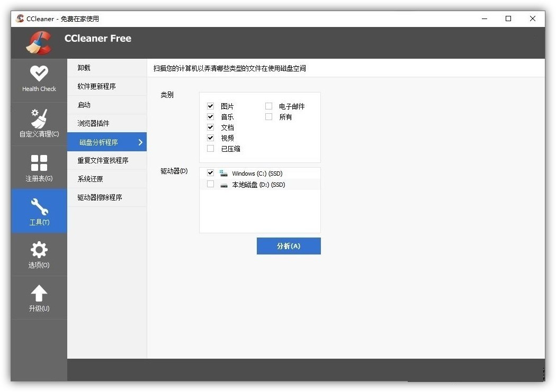Disable the 视频 category checkbox
This screenshot has width=556, height=392.
click(211, 138)
